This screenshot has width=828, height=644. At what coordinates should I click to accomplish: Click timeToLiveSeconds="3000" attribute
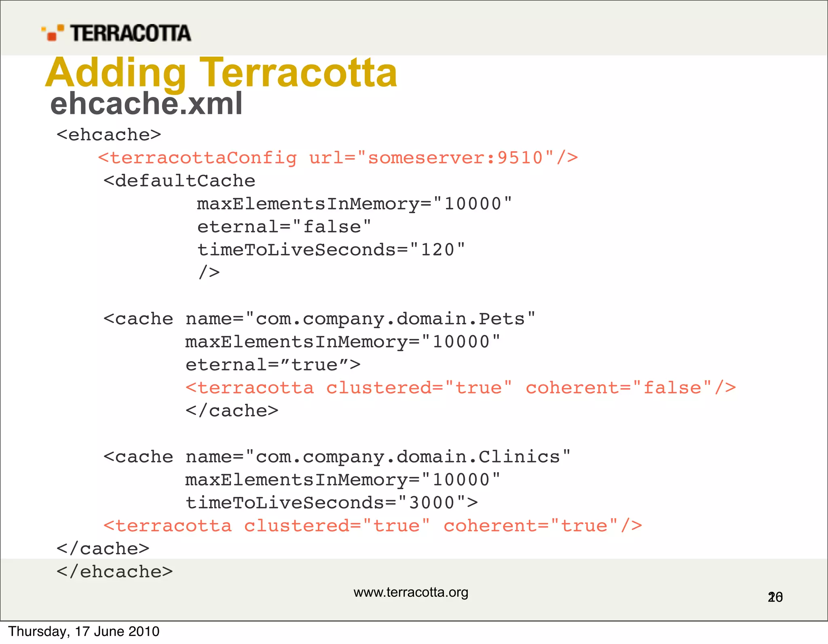(332, 503)
